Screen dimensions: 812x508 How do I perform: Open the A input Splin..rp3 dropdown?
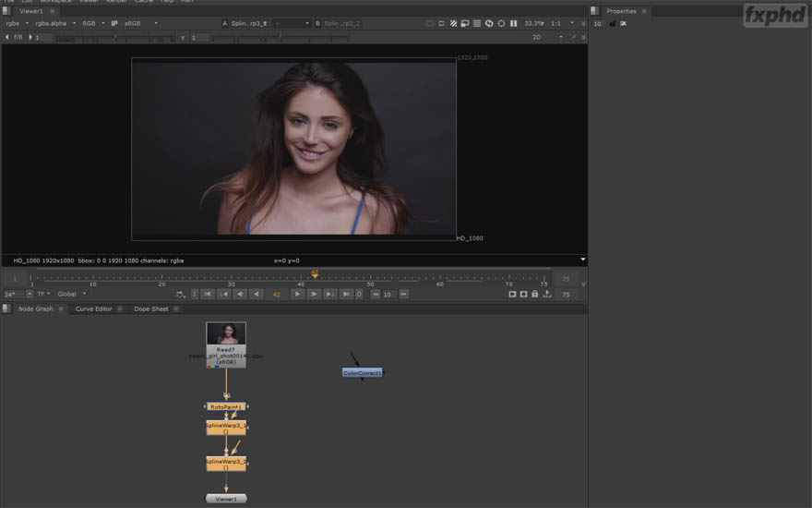tap(249, 23)
